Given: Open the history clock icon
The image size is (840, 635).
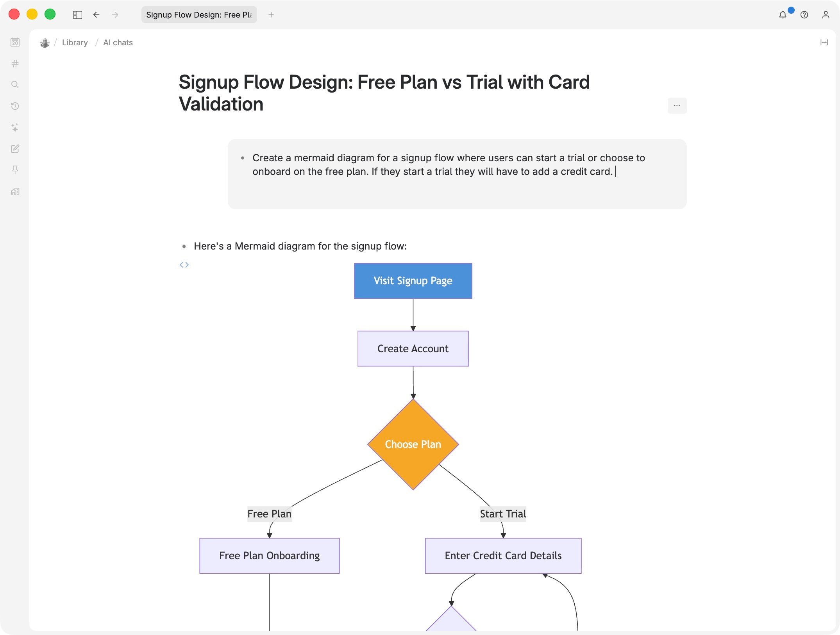Looking at the screenshot, I should click(x=15, y=106).
